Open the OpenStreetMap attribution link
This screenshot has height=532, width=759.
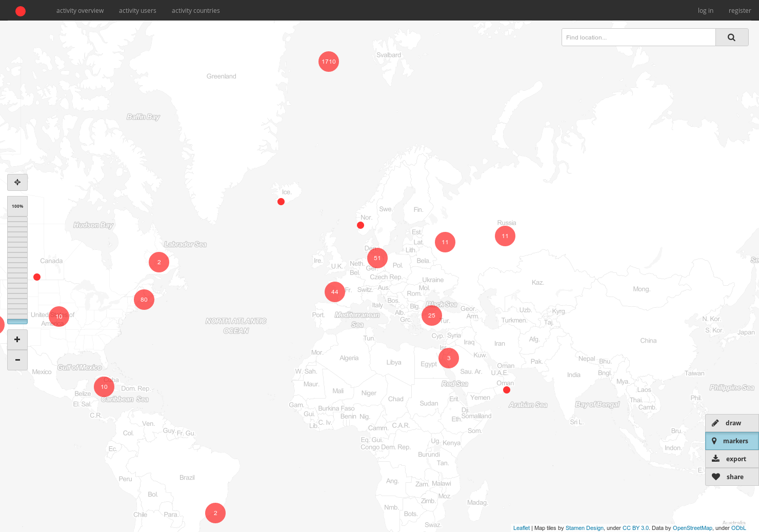pos(692,528)
